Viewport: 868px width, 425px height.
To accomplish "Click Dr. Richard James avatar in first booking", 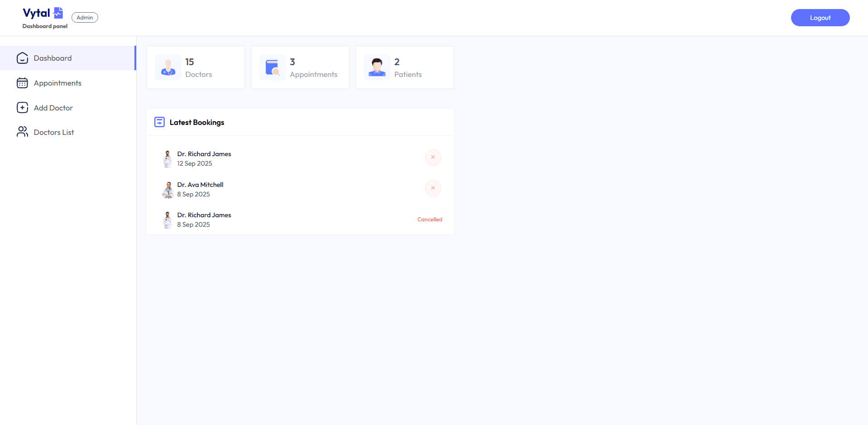I will coord(167,158).
